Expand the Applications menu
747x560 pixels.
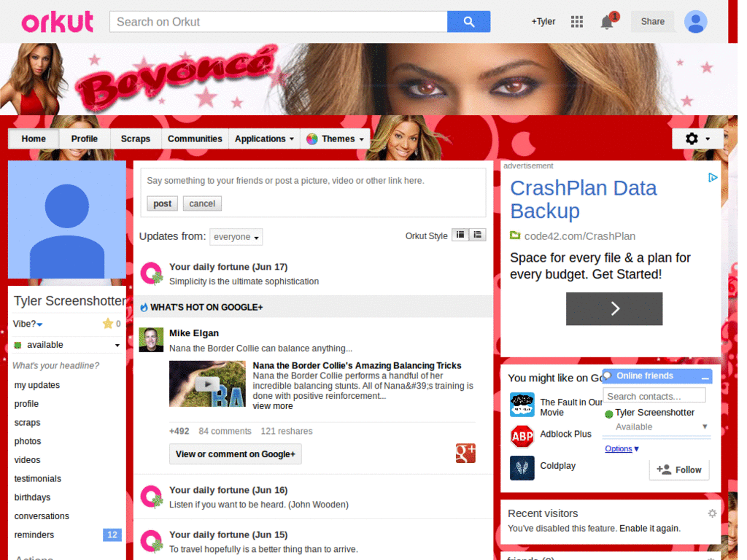(264, 139)
